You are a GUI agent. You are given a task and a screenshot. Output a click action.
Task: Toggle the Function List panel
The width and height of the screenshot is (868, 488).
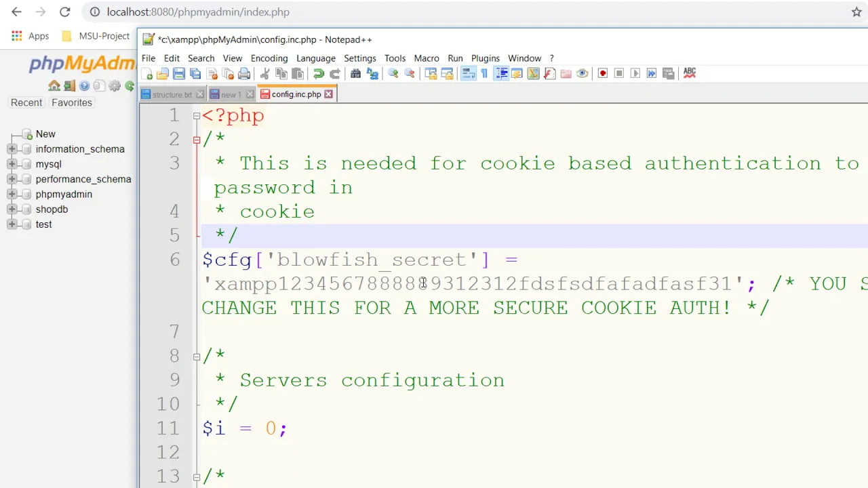click(549, 73)
